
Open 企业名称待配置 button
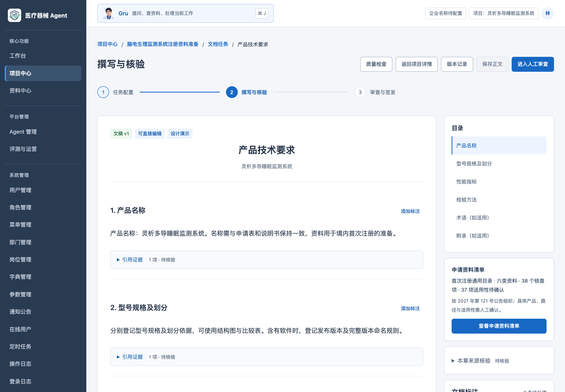tap(446, 13)
